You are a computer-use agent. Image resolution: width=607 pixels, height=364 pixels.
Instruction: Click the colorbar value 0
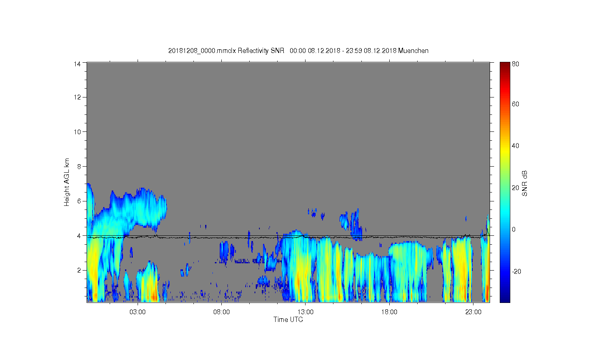pyautogui.click(x=514, y=230)
